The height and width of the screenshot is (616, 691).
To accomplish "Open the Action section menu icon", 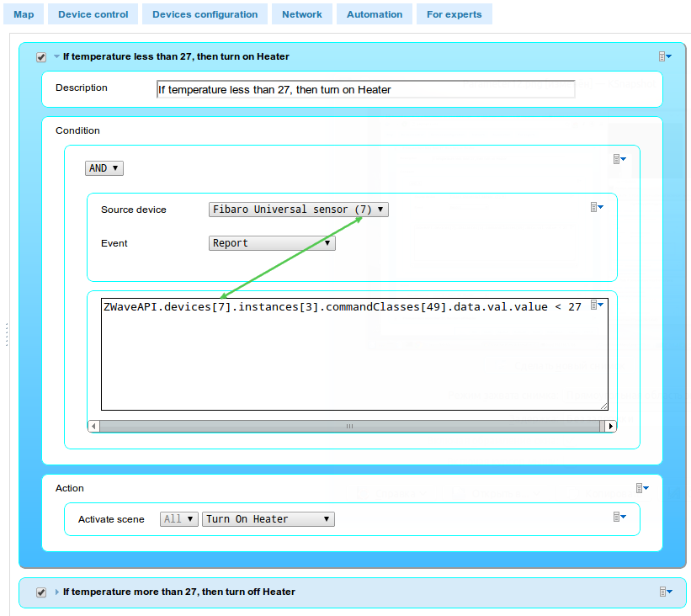I will tap(641, 488).
